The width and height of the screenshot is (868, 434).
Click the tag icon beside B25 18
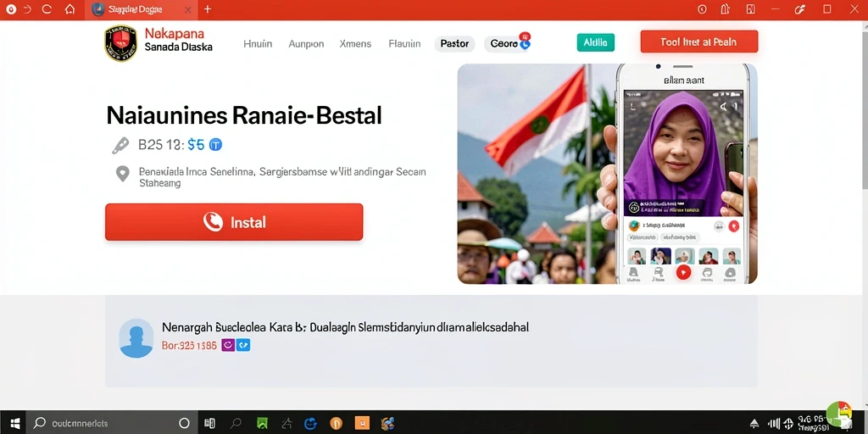tap(120, 146)
